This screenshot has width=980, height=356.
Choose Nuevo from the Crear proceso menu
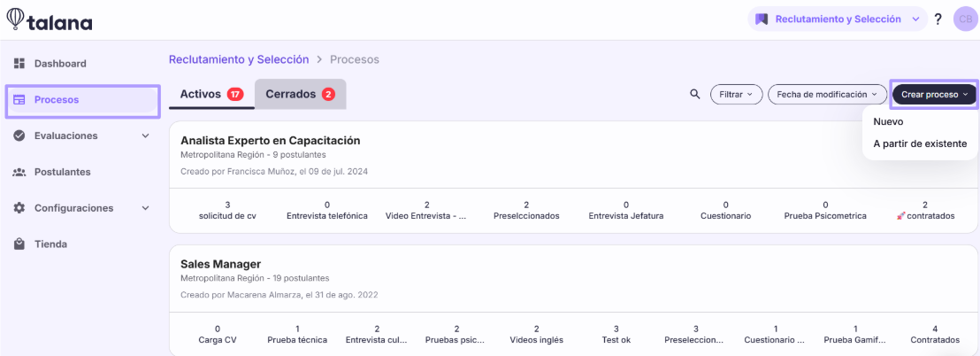[888, 121]
